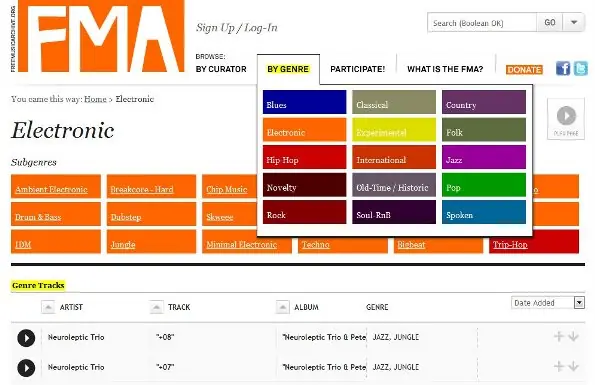The height and width of the screenshot is (385, 595).
Task: Sort by Track column arrow
Action: (156, 307)
